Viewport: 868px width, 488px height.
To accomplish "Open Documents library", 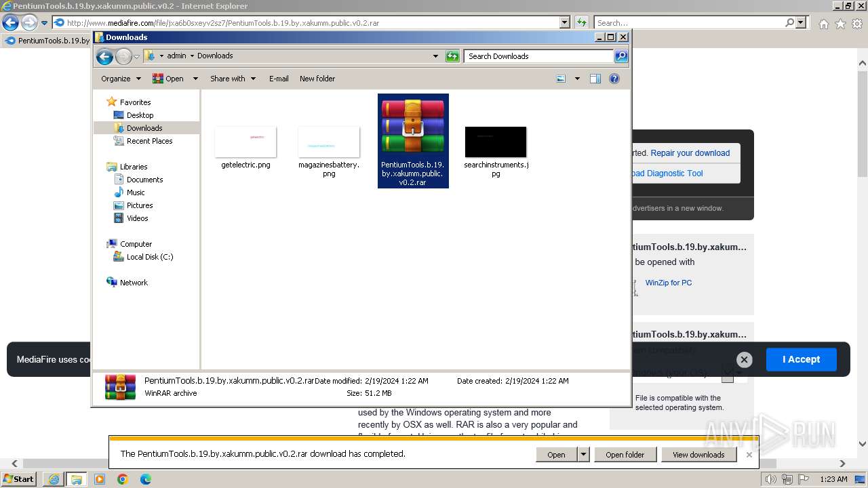I will (144, 180).
